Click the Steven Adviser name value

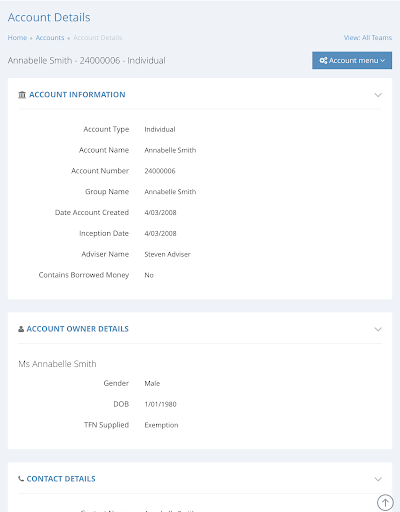click(x=167, y=254)
